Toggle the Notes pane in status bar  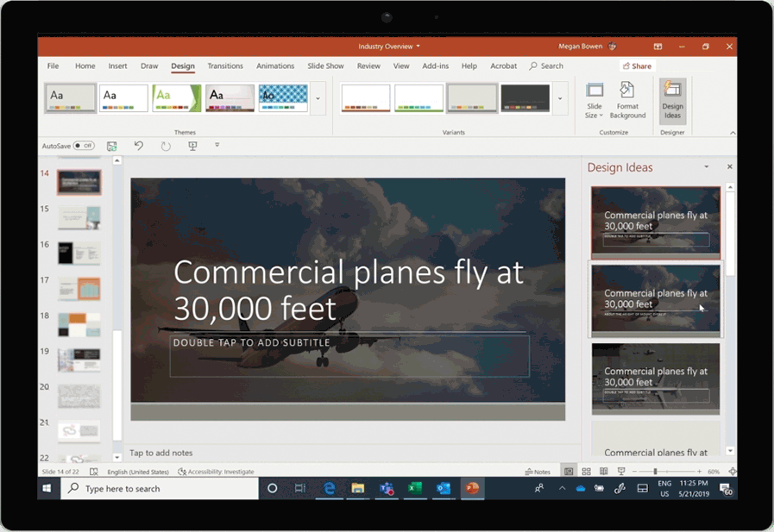[x=539, y=471]
